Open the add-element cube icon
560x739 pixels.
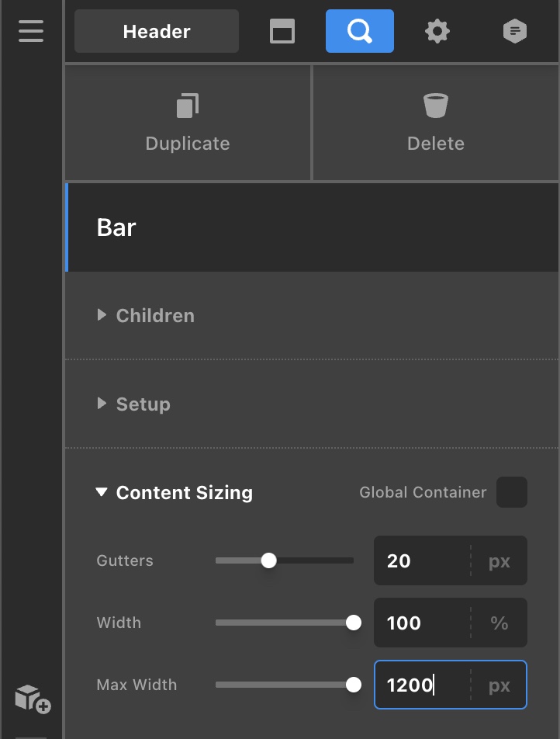click(33, 699)
